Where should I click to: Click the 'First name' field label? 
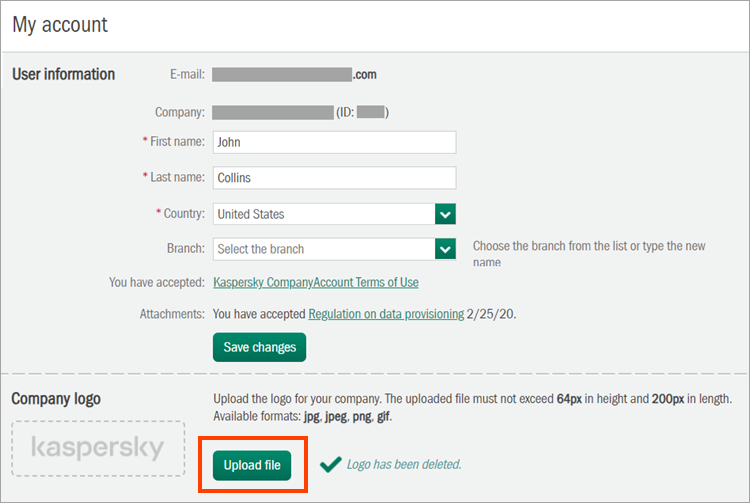177,142
